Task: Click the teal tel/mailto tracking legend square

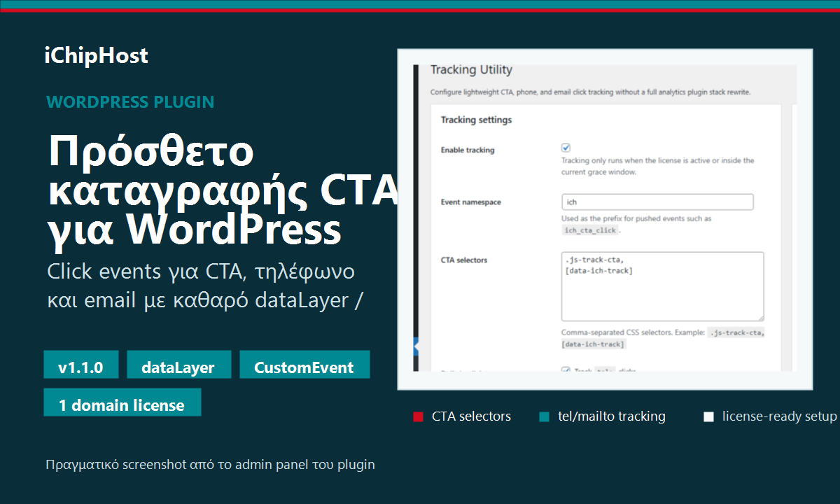Action: tap(544, 417)
